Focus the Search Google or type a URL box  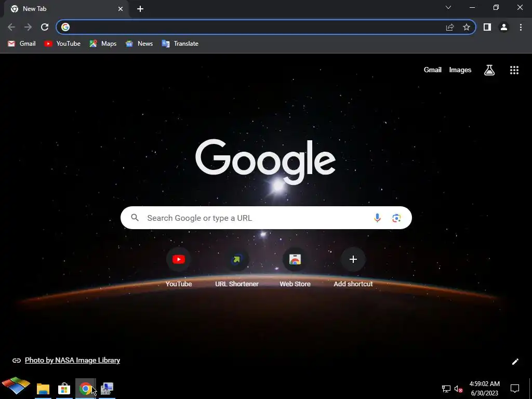266,218
